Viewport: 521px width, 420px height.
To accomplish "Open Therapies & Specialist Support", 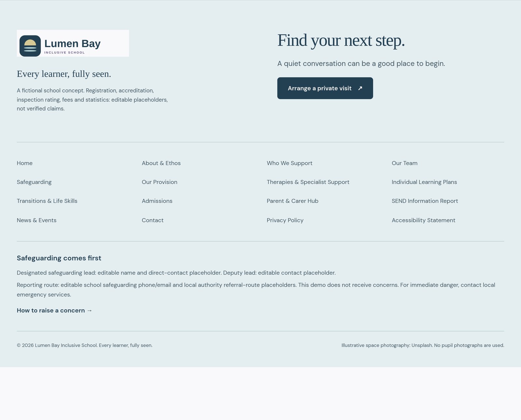I will pos(308,182).
